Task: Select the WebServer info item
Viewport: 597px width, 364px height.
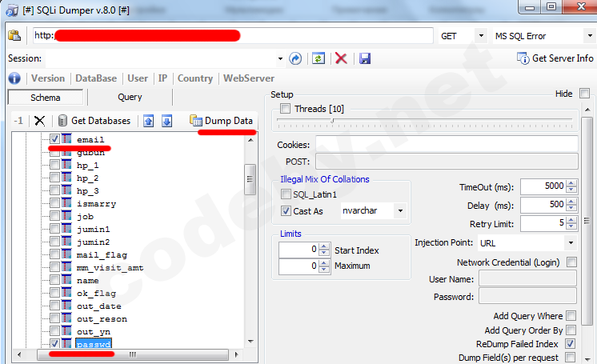Action: coord(249,78)
